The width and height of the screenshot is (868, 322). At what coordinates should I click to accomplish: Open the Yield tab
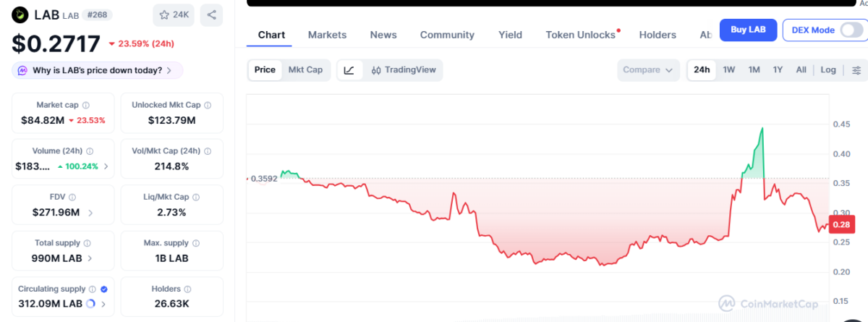click(x=510, y=35)
